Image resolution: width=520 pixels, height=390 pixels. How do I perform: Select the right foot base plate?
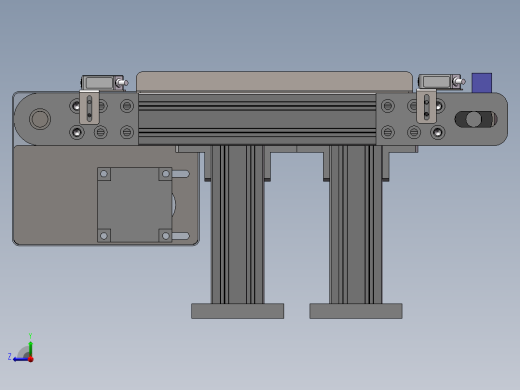click(356, 311)
